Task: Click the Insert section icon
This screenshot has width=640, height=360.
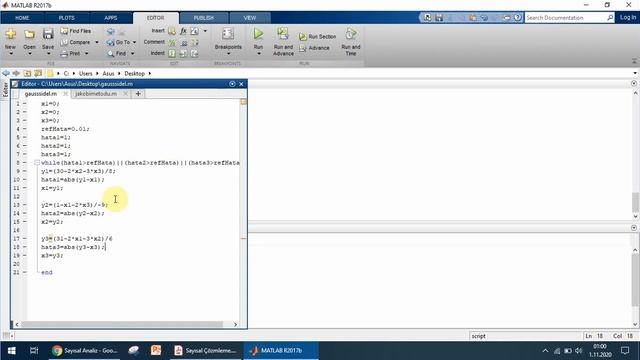Action: [x=172, y=31]
